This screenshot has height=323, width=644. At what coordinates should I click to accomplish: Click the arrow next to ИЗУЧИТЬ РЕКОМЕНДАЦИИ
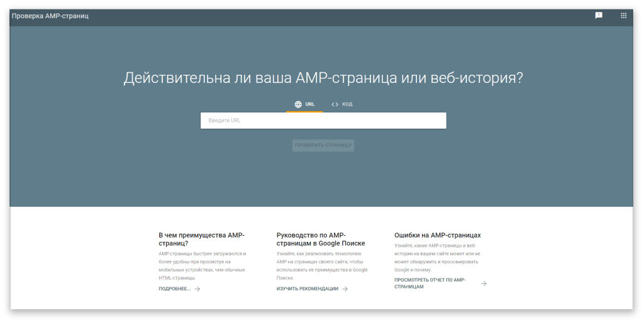pyautogui.click(x=345, y=289)
